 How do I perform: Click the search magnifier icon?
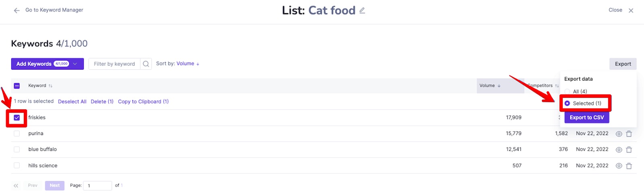pyautogui.click(x=146, y=64)
